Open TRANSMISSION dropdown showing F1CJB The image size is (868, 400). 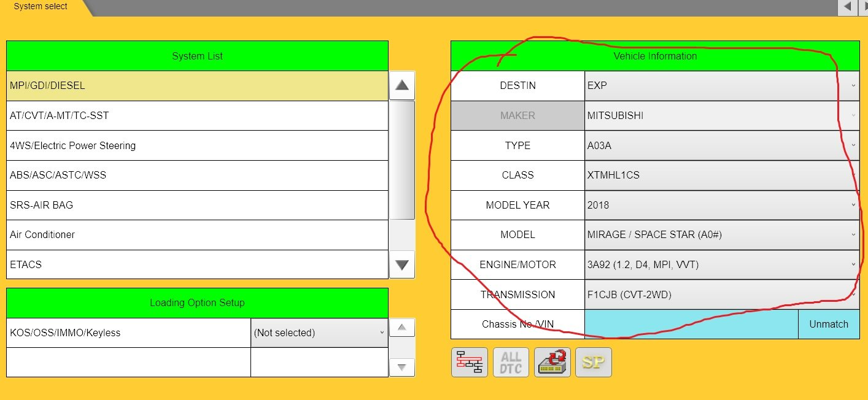(722, 294)
